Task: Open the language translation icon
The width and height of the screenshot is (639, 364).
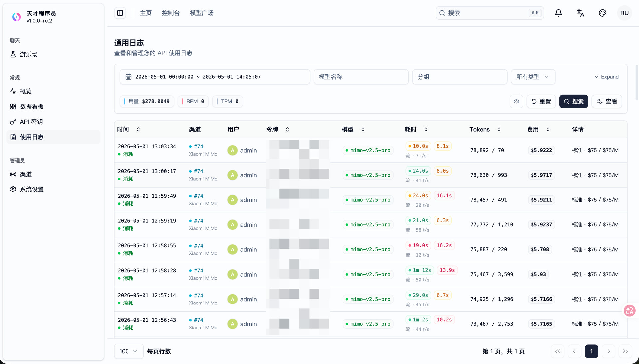Action: [580, 13]
